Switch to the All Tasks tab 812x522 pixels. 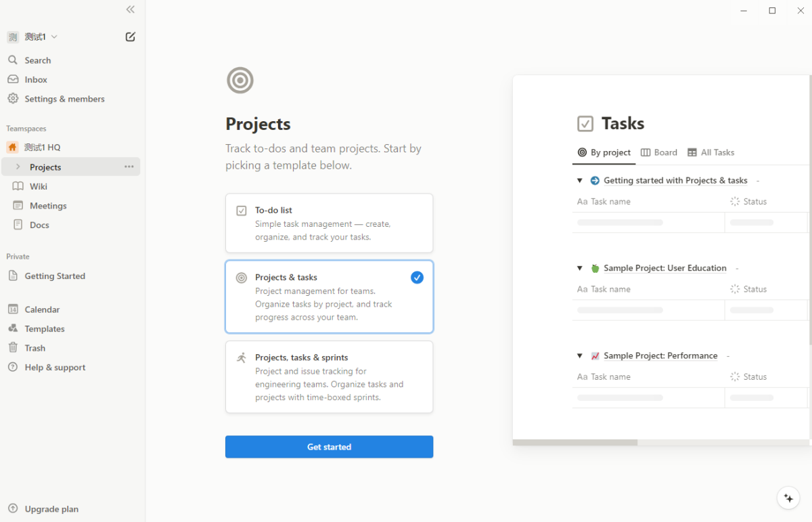tap(710, 152)
